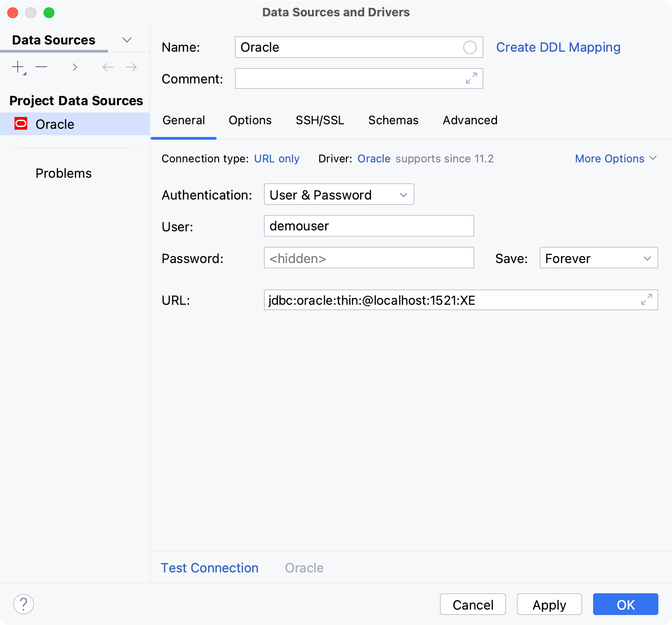This screenshot has height=625, width=672.
Task: Switch to the Schemas tab
Action: pyautogui.click(x=393, y=120)
